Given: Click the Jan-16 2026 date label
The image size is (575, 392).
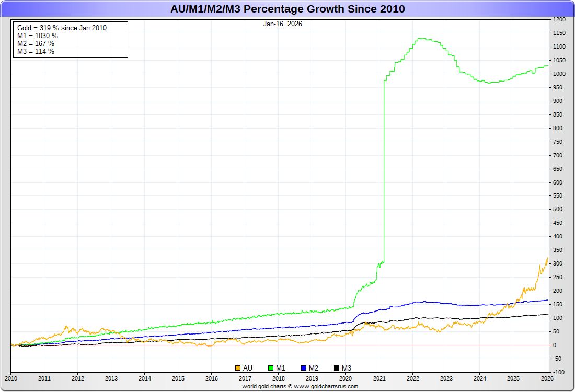Looking at the screenshot, I should click(x=283, y=24).
